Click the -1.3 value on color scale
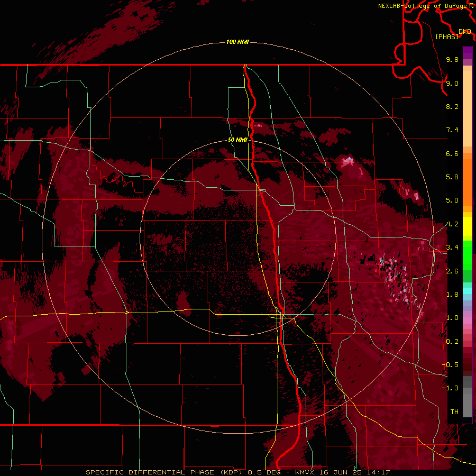 (450, 388)
